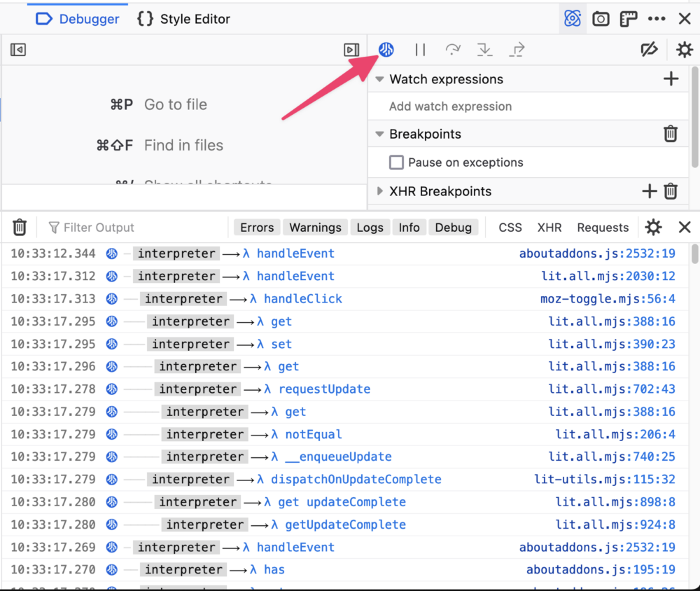Screen dimensions: 700x591
Task: Click the Step over icon
Action: pyautogui.click(x=452, y=50)
